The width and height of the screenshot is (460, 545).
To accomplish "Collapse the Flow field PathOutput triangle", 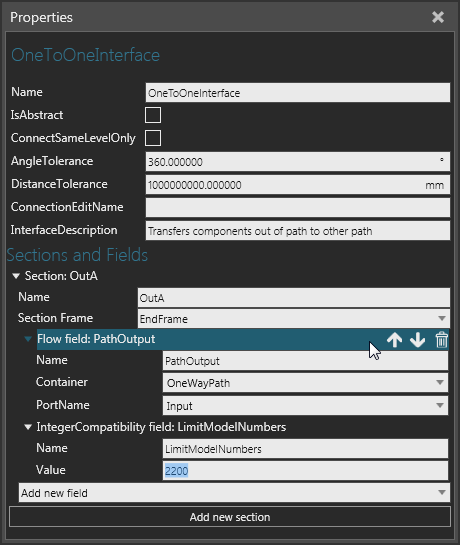I will [x=28, y=339].
